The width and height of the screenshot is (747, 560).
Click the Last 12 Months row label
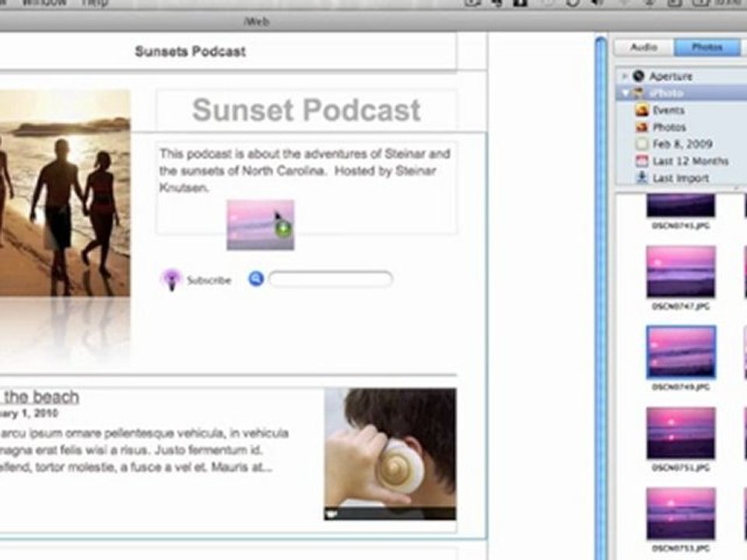[x=690, y=161]
